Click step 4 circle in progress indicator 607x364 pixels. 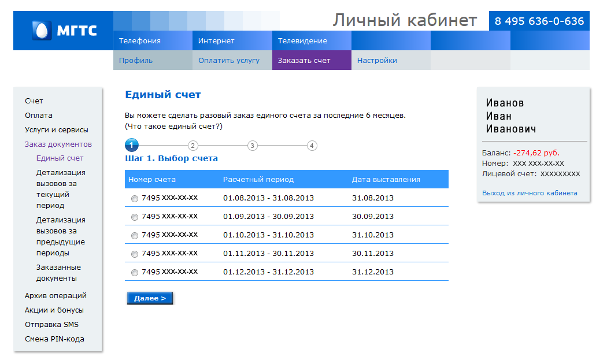click(x=312, y=146)
